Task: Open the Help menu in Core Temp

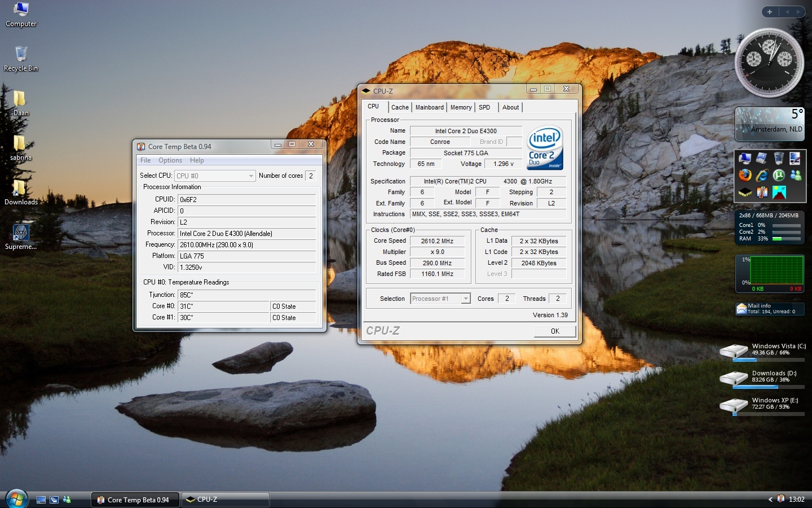Action: point(197,160)
